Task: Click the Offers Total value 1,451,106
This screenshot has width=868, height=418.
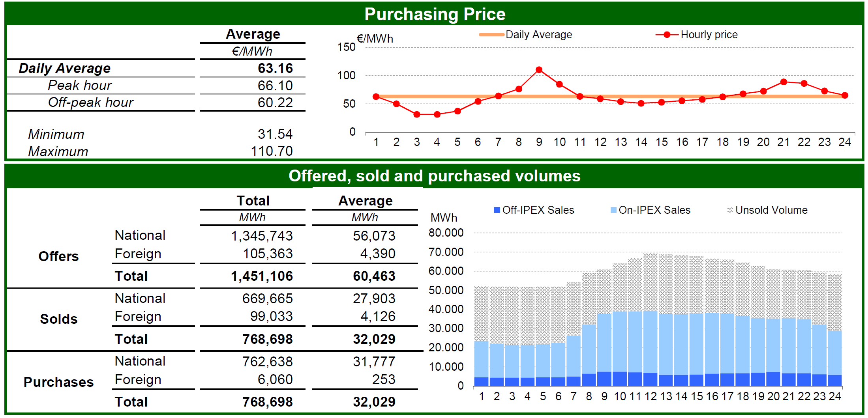Action: [262, 276]
